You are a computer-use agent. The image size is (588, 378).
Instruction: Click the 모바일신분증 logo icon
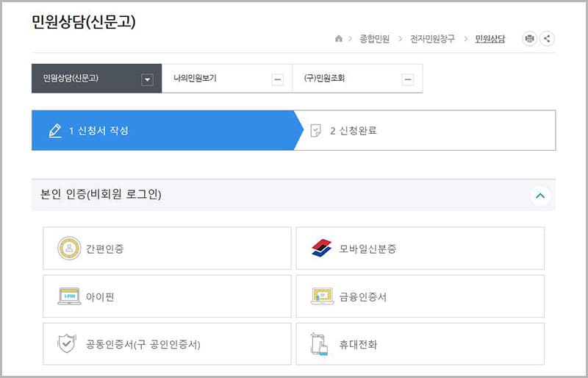[322, 249]
